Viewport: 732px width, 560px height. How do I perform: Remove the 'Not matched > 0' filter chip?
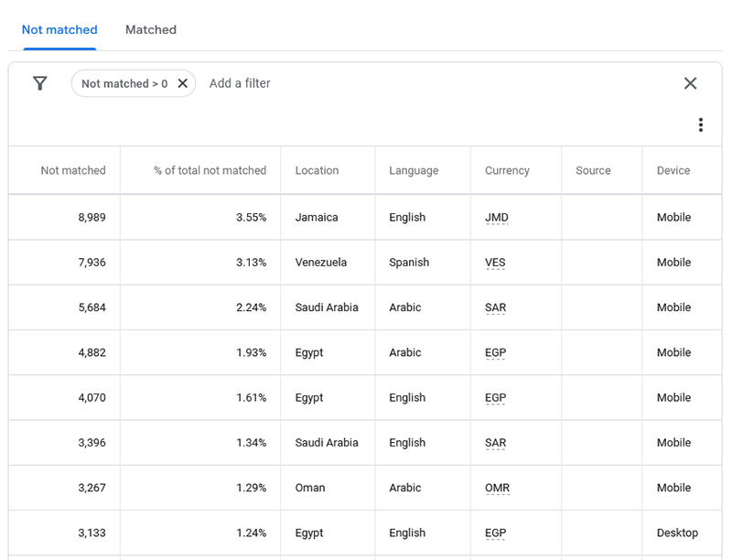tap(183, 83)
